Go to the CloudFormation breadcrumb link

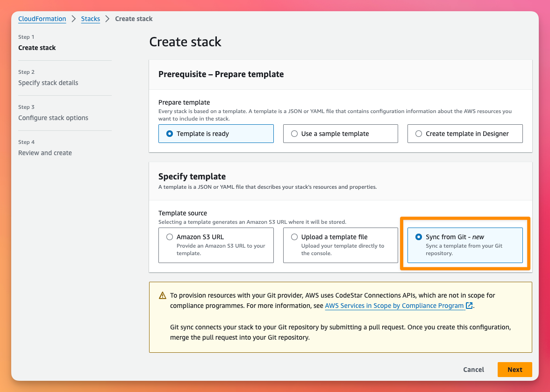click(42, 19)
